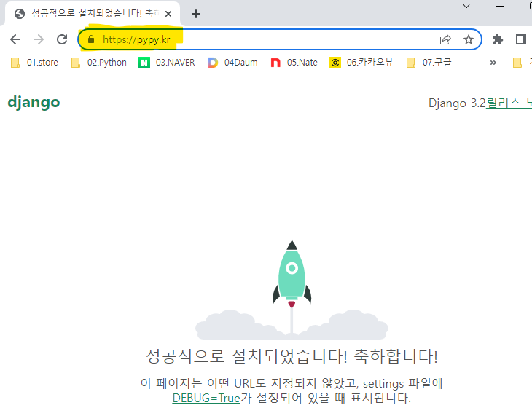The height and width of the screenshot is (416, 532).
Task: Toggle the browser side panel
Action: pyautogui.click(x=521, y=39)
